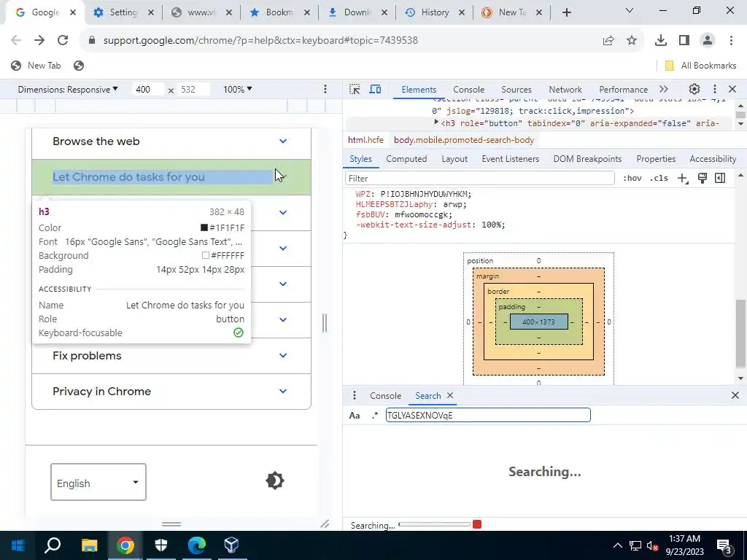The width and height of the screenshot is (747, 560).
Task: Close the bottom drawer panel
Action: coord(735,395)
